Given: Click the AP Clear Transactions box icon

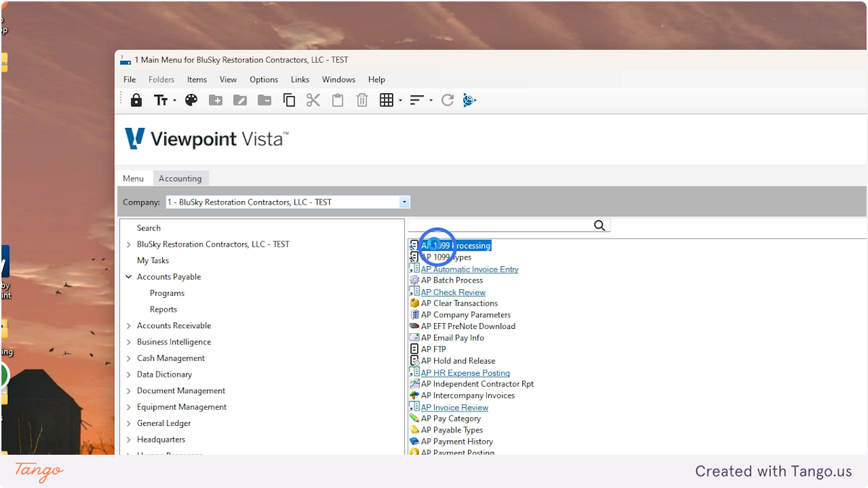Looking at the screenshot, I should [x=414, y=303].
